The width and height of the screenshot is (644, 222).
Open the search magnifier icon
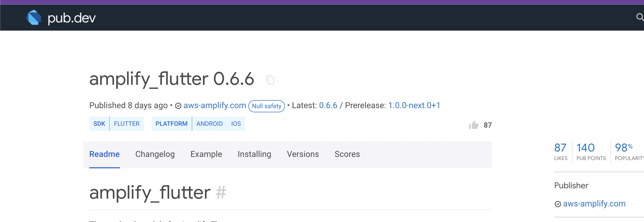tap(640, 17)
